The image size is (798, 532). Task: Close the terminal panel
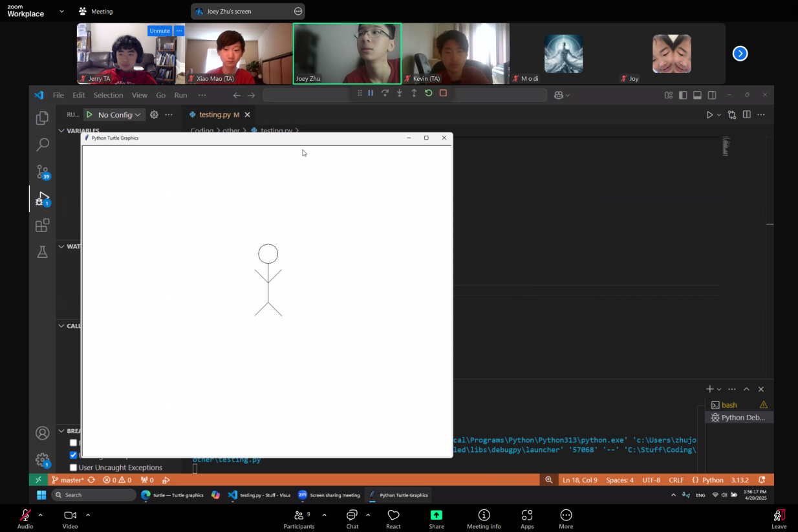(x=761, y=389)
